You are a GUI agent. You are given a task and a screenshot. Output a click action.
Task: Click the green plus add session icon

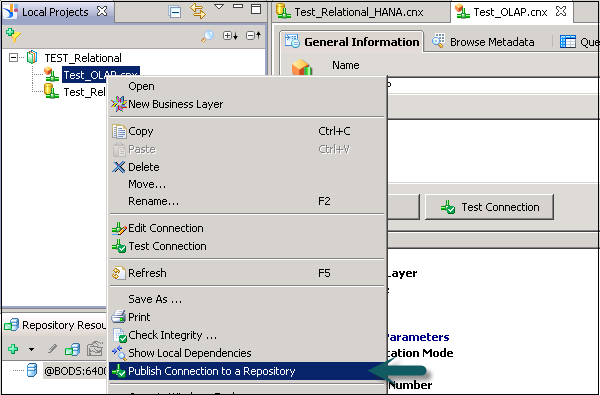[x=13, y=349]
